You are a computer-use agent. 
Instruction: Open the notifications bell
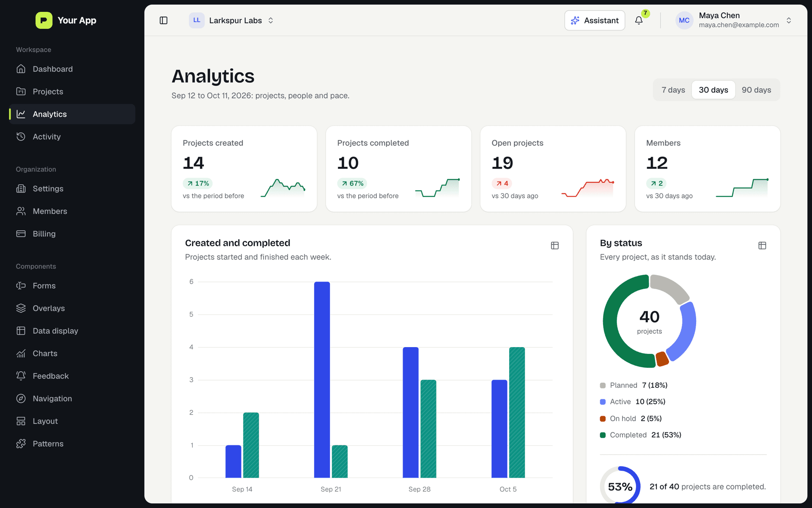pos(639,20)
